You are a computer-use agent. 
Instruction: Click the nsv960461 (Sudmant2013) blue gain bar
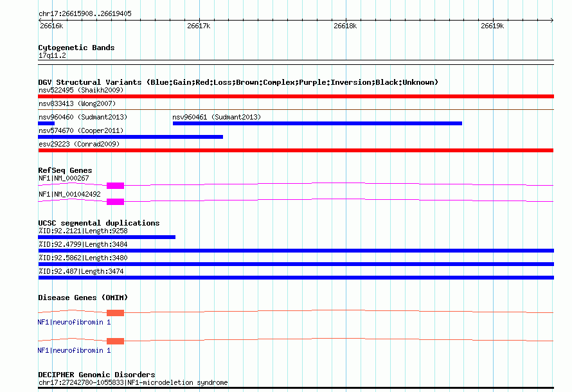(317, 123)
